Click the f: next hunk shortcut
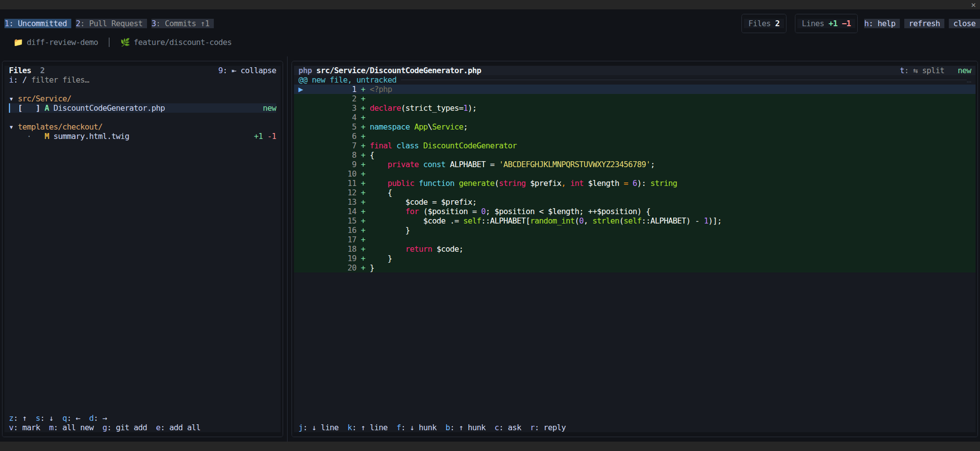Viewport: 980px width, 451px height. tap(417, 428)
